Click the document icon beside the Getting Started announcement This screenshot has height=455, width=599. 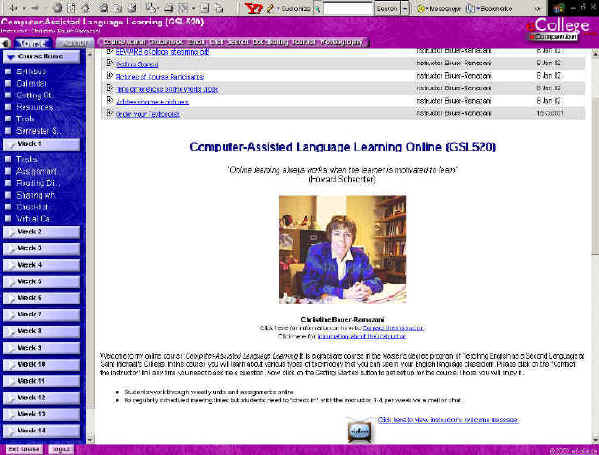pos(110,63)
